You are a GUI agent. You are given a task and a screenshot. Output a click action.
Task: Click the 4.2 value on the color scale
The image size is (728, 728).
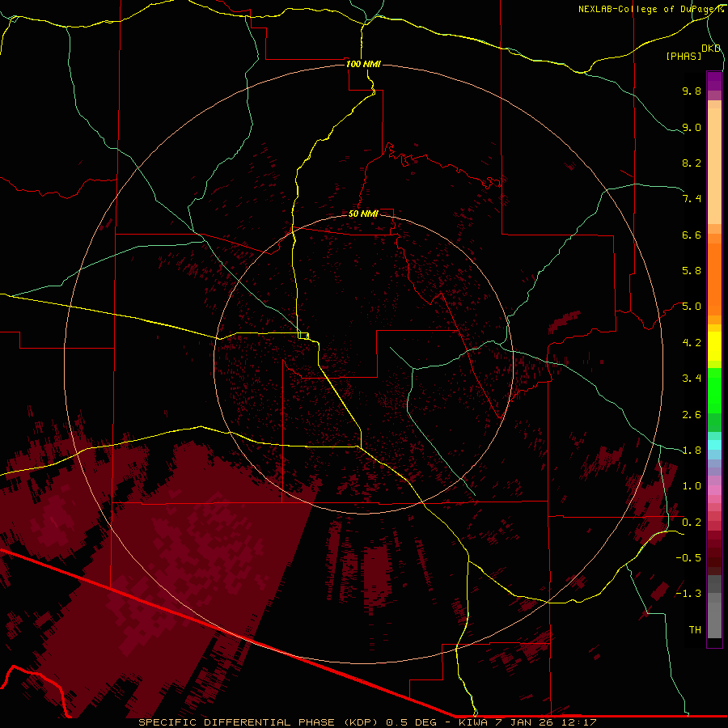pyautogui.click(x=692, y=343)
